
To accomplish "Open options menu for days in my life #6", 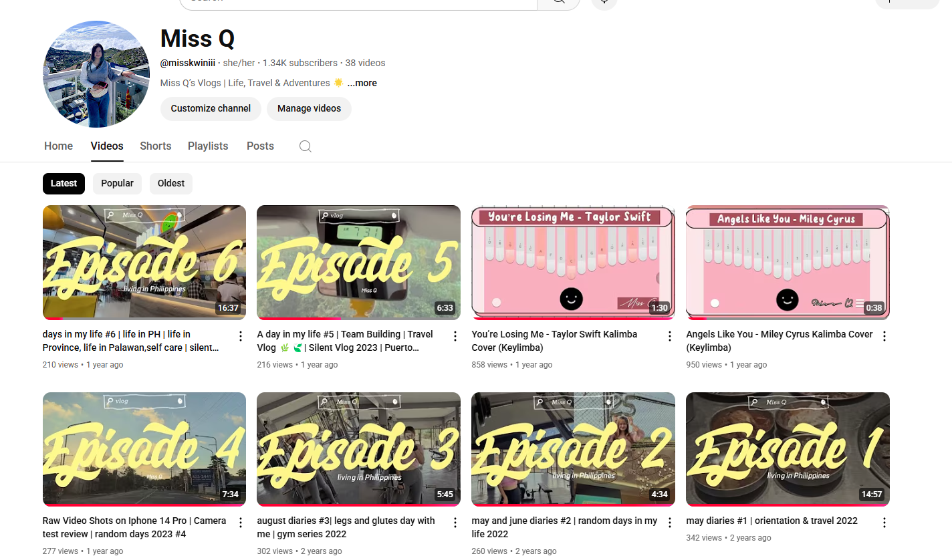I will point(241,336).
